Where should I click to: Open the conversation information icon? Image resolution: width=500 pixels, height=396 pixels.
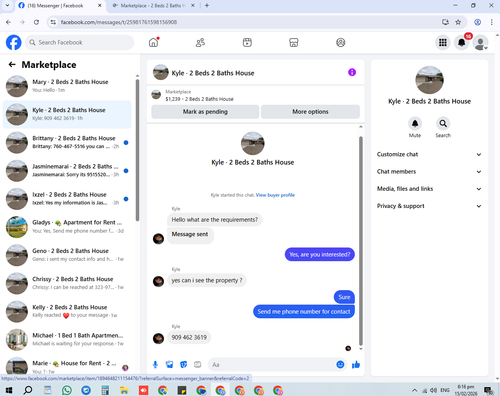pyautogui.click(x=352, y=72)
